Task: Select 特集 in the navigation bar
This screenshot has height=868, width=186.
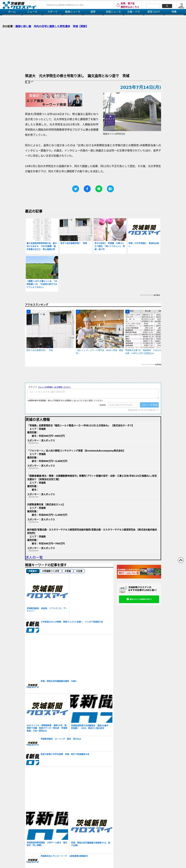Action: [174, 12]
